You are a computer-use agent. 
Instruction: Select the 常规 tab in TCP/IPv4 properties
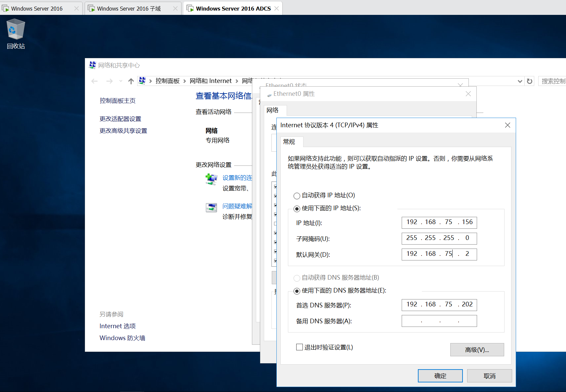coord(292,142)
